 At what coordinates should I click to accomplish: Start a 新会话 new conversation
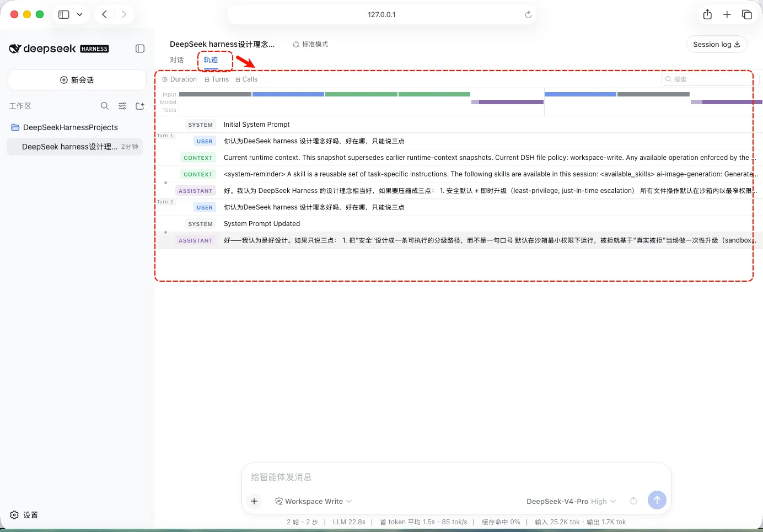coord(77,80)
